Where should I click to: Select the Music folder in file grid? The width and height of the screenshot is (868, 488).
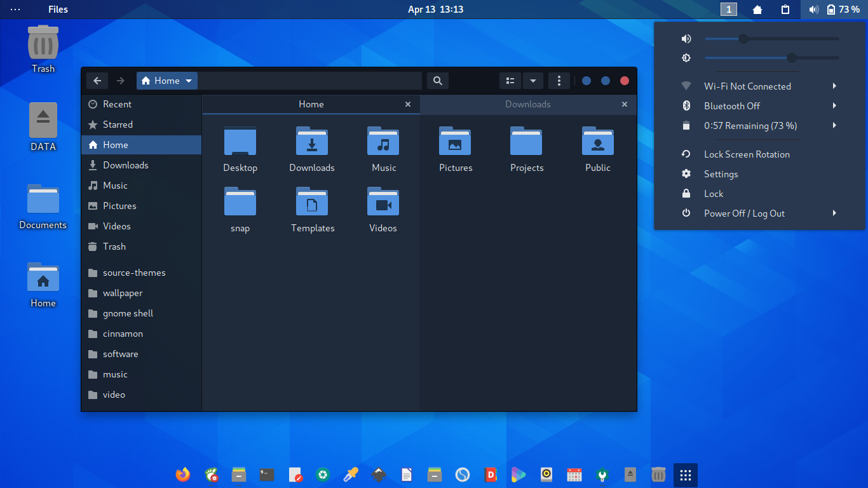pyautogui.click(x=383, y=141)
